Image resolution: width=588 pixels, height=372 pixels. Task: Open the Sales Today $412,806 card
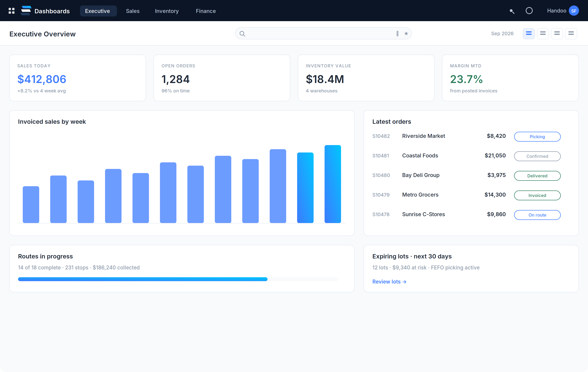click(78, 78)
